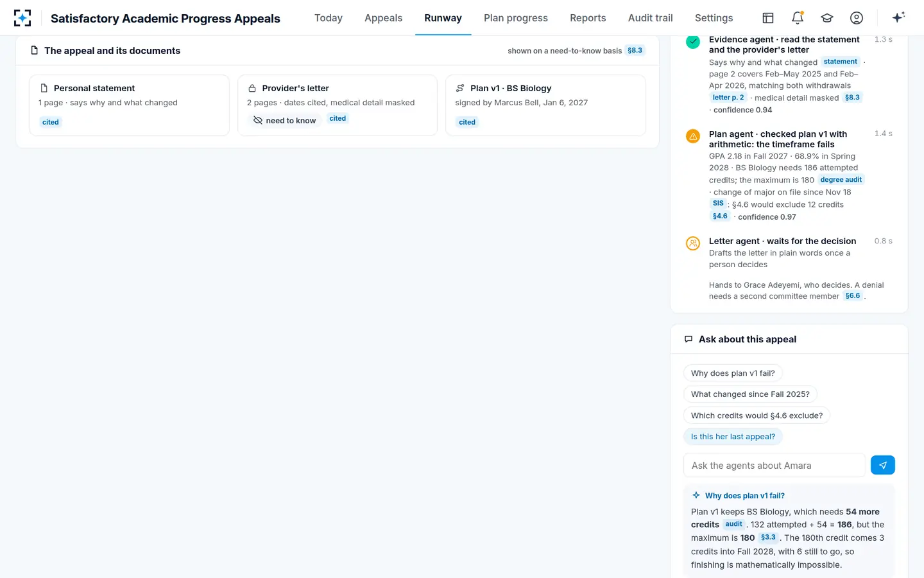Click the lock icon on Provider's letter

pos(252,88)
